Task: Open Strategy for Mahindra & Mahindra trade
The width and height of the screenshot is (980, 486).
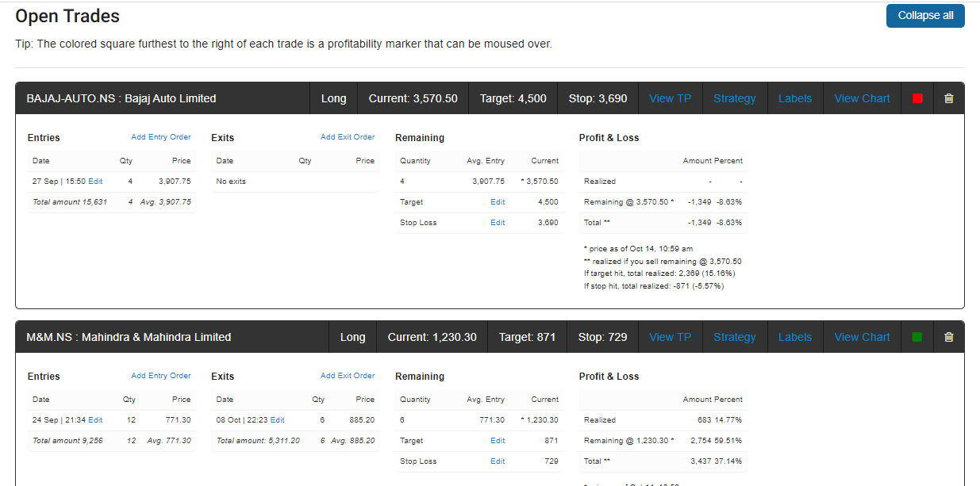Action: (x=734, y=337)
